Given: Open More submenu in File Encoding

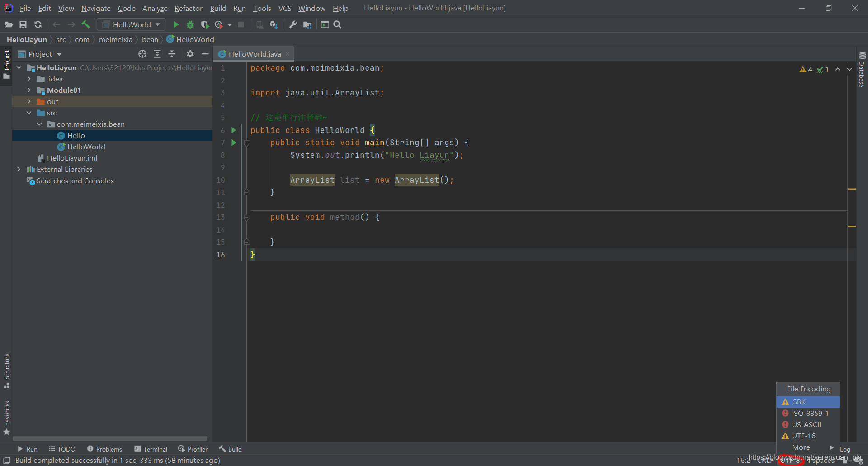Looking at the screenshot, I should coord(808,447).
